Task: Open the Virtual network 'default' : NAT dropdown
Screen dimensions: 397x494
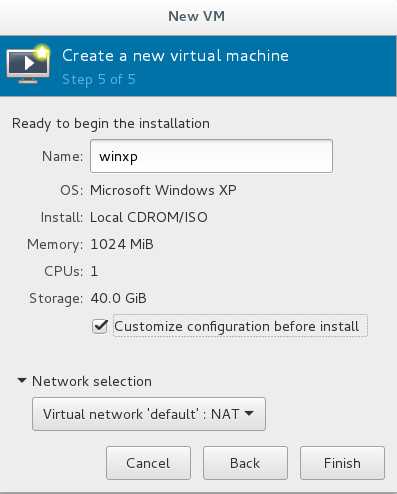Action: [x=149, y=414]
